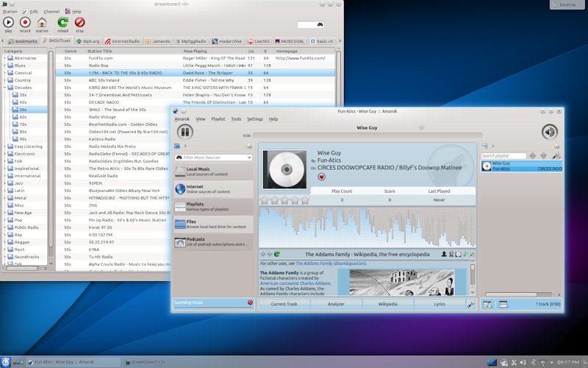This screenshot has height=368, width=588.
Task: Show composer Wikipedia page via second person icon
Action: [451, 254]
